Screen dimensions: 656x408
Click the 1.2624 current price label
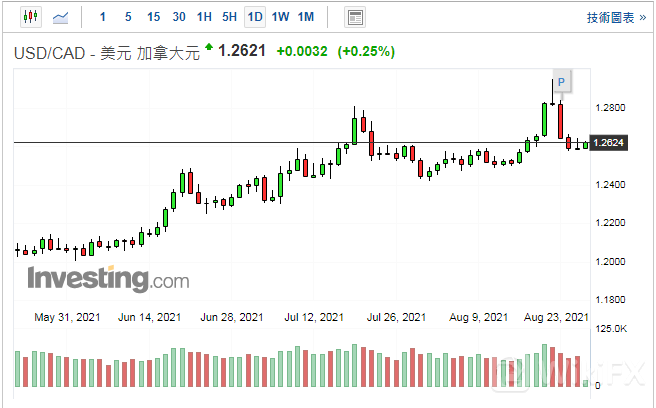608,143
